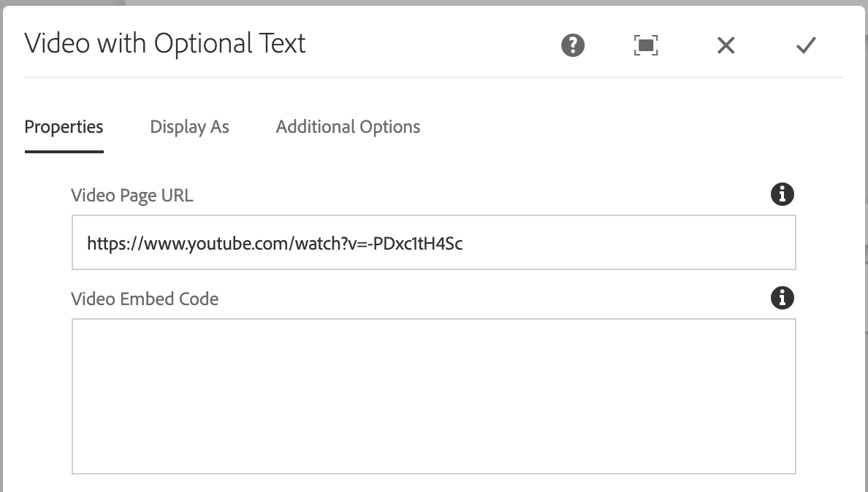The height and width of the screenshot is (492, 868).
Task: Click blank header space left of help icon
Action: pos(438,45)
